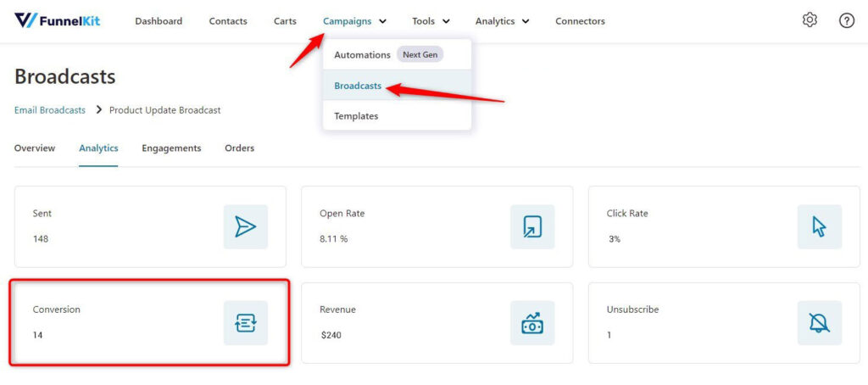Image resolution: width=868 pixels, height=385 pixels.
Task: Click the Click Rate cursor icon
Action: [820, 226]
